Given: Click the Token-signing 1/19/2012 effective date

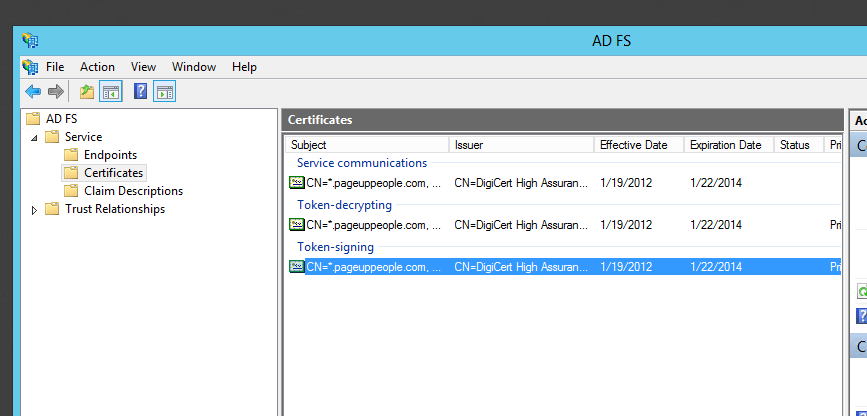Looking at the screenshot, I should pyautogui.click(x=626, y=267).
